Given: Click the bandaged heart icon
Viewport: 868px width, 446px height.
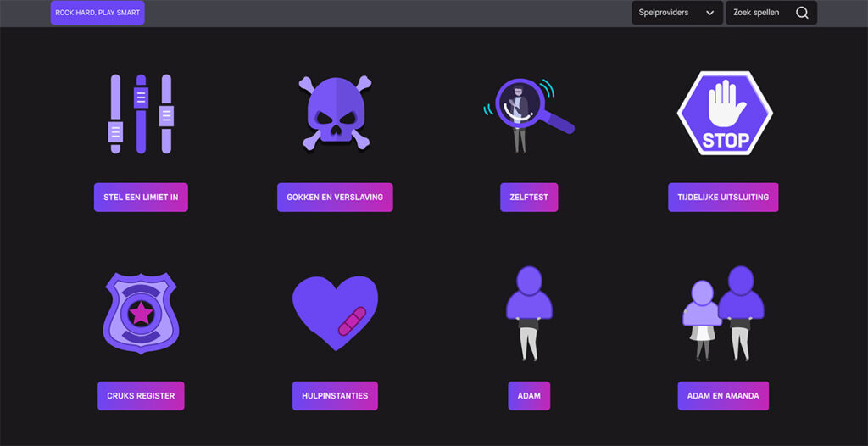Looking at the screenshot, I should (335, 313).
